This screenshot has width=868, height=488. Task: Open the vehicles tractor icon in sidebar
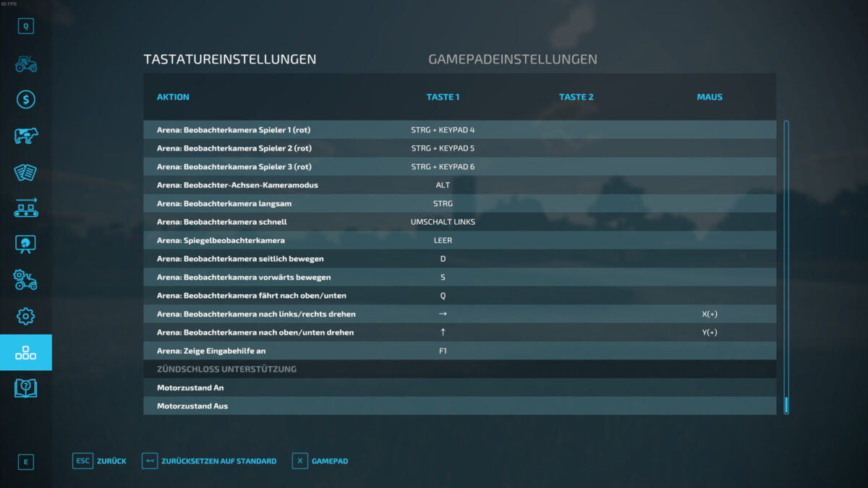coord(26,64)
